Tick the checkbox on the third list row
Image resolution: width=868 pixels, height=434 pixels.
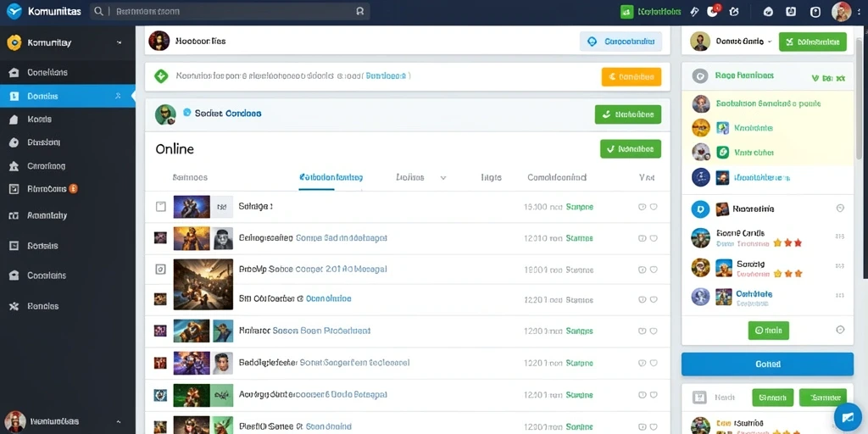point(160,270)
